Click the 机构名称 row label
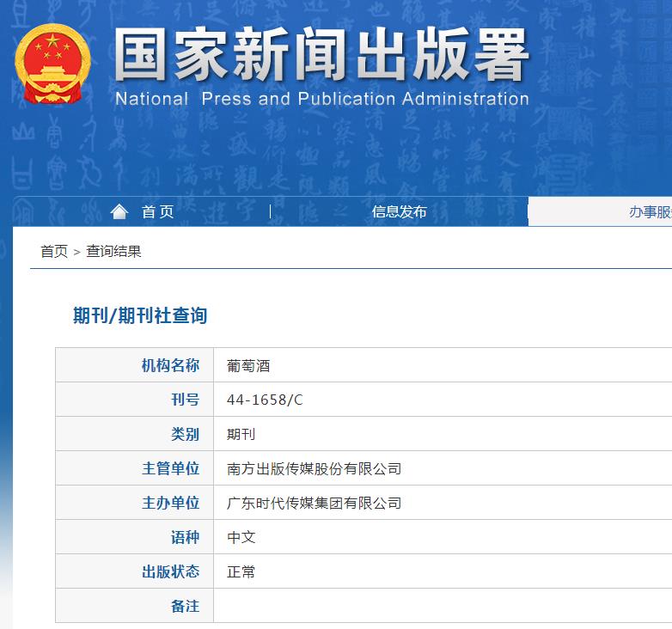The width and height of the screenshot is (672, 629). point(170,366)
